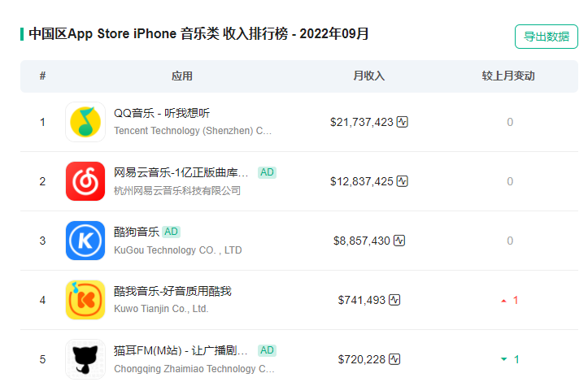
Task: Click the 酷狗音乐 app name
Action: 137,232
